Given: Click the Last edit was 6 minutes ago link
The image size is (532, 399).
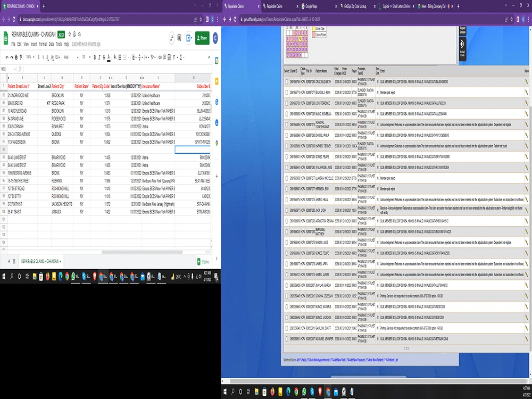Looking at the screenshot, I should pos(86,44).
